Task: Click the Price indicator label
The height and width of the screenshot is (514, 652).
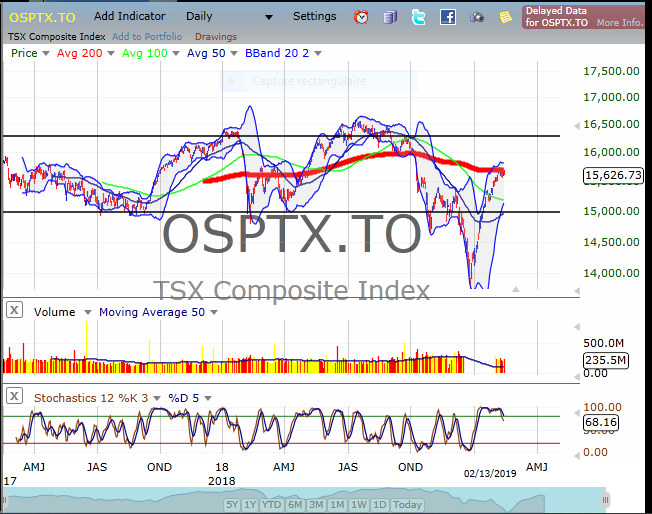Action: [x=24, y=53]
